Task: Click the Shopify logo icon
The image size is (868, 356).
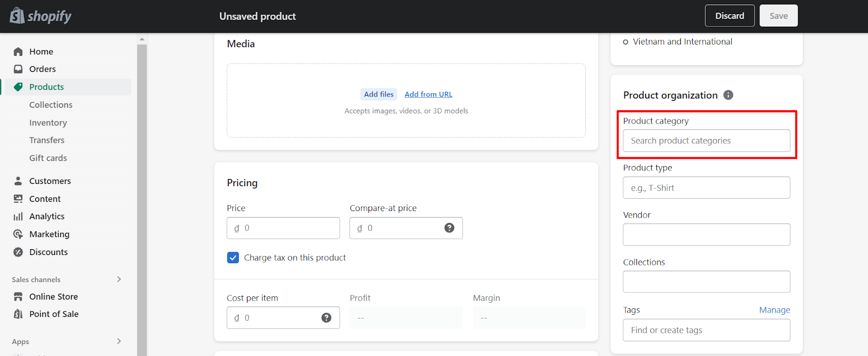Action: (x=17, y=16)
